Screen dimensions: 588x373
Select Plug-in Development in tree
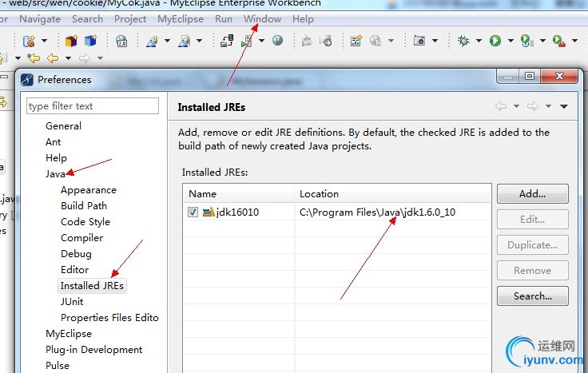pyautogui.click(x=93, y=350)
